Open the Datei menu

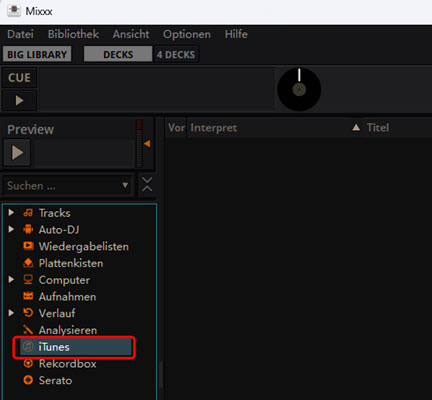click(20, 34)
